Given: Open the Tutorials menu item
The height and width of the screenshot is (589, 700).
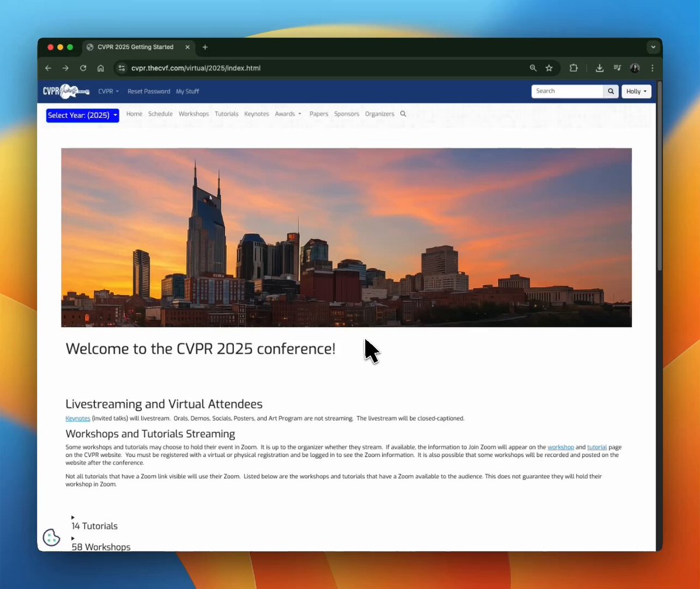Looking at the screenshot, I should [x=226, y=114].
